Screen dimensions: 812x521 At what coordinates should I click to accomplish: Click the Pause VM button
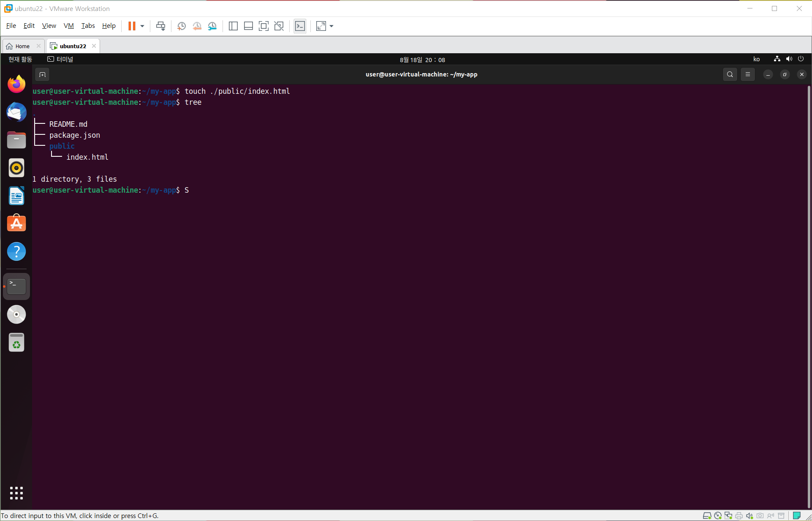[x=132, y=26]
